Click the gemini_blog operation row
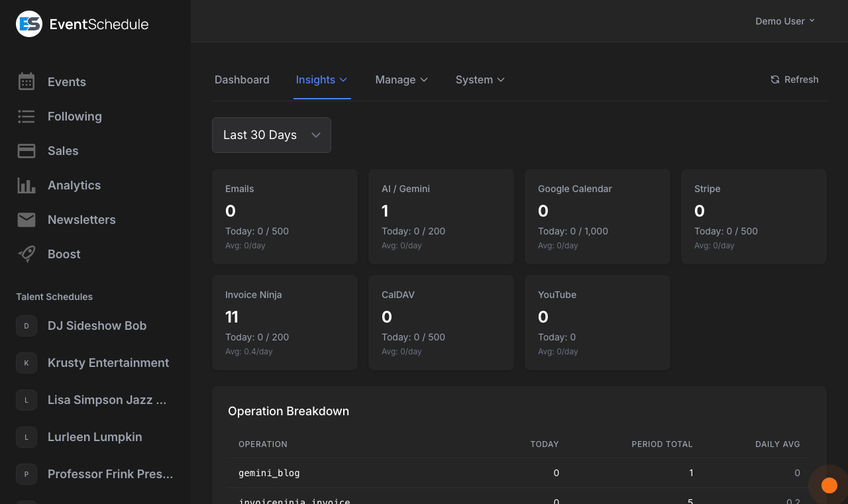 point(519,473)
